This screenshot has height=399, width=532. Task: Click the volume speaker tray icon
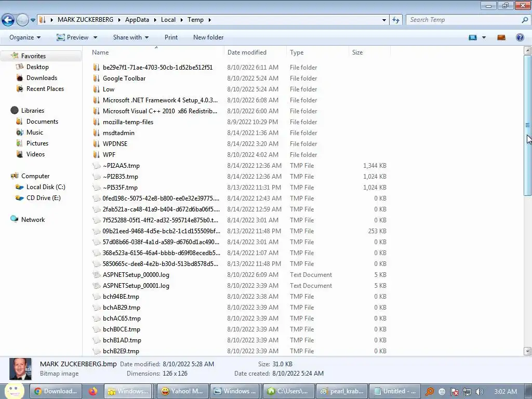[479, 392]
